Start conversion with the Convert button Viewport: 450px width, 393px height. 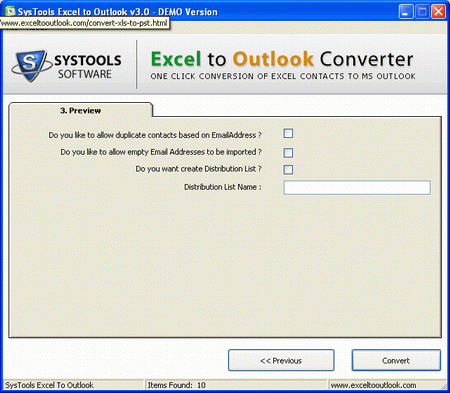coord(396,360)
